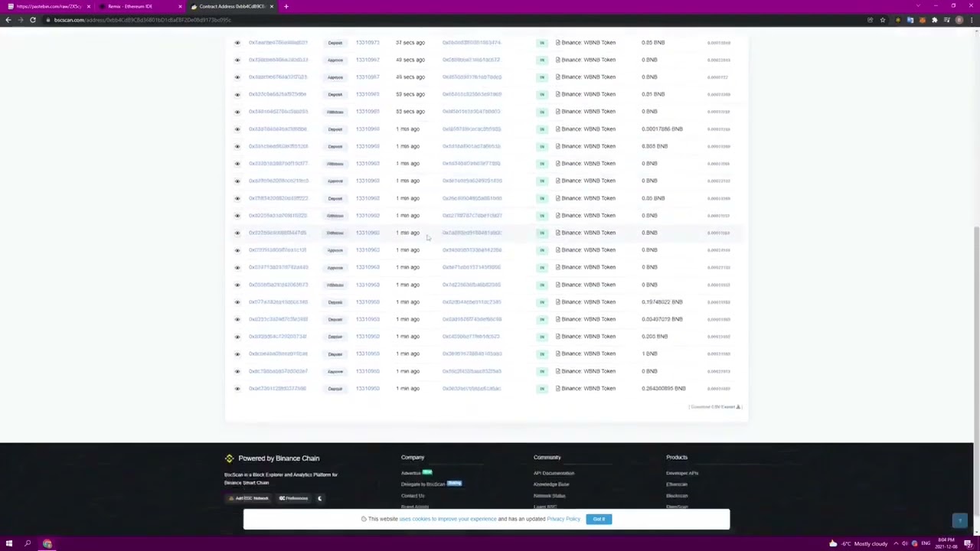Click the Chrome icon in the taskbar

(x=47, y=544)
